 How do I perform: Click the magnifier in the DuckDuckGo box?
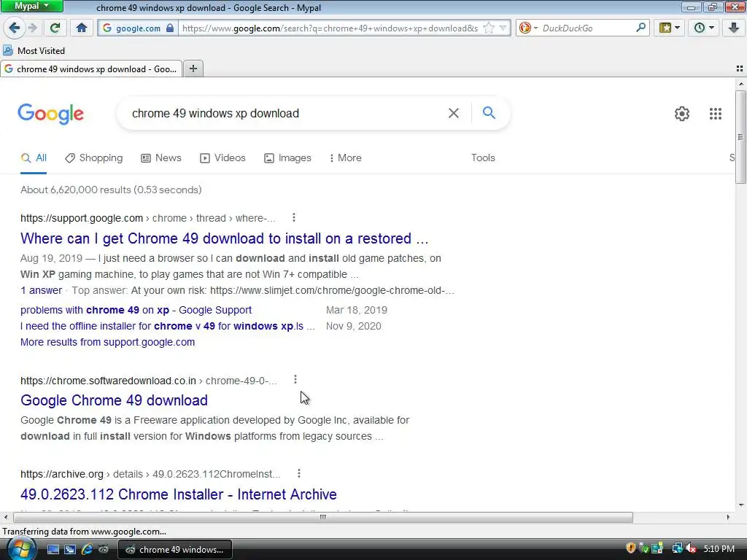(640, 28)
